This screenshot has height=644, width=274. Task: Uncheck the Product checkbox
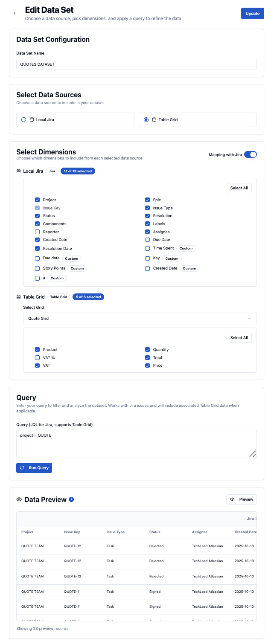coord(38,350)
